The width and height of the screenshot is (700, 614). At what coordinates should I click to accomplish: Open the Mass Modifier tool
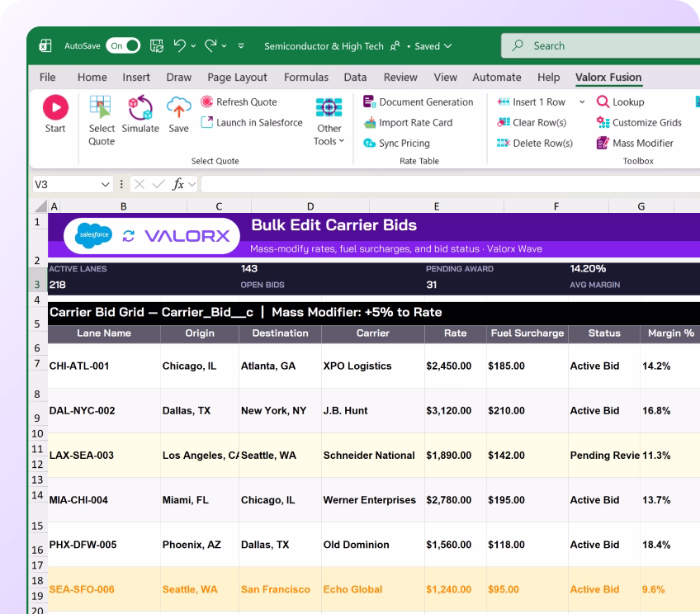[x=635, y=143]
